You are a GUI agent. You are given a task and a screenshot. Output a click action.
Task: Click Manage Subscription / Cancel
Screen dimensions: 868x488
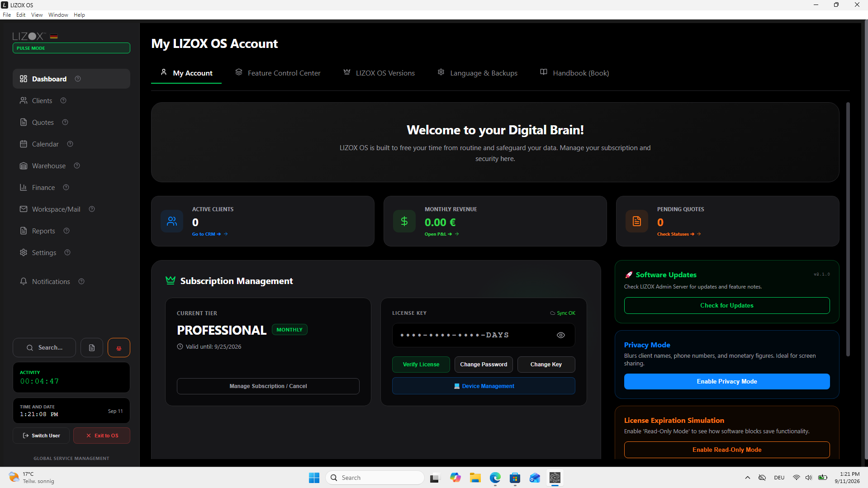pyautogui.click(x=268, y=386)
